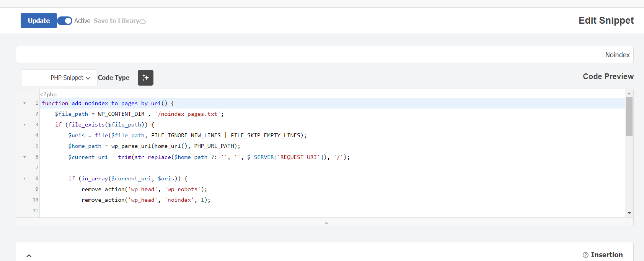Collapse the function block at line 1

24,103
